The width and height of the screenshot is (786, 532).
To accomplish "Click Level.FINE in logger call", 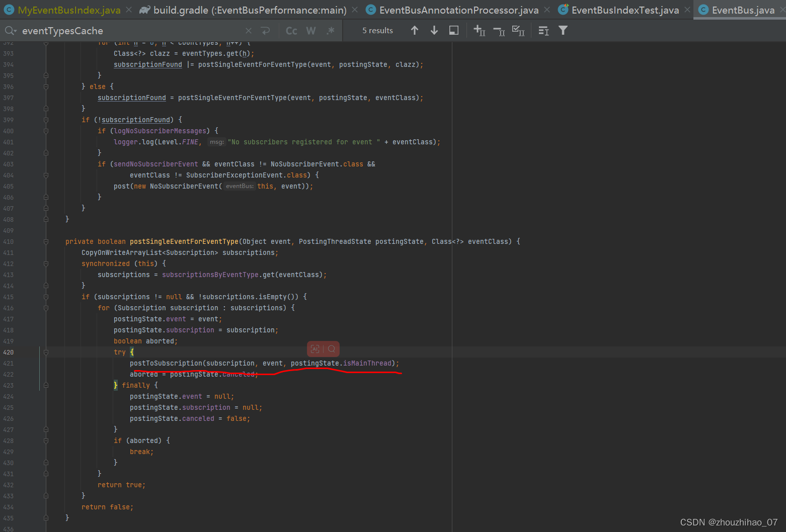I will tap(178, 142).
